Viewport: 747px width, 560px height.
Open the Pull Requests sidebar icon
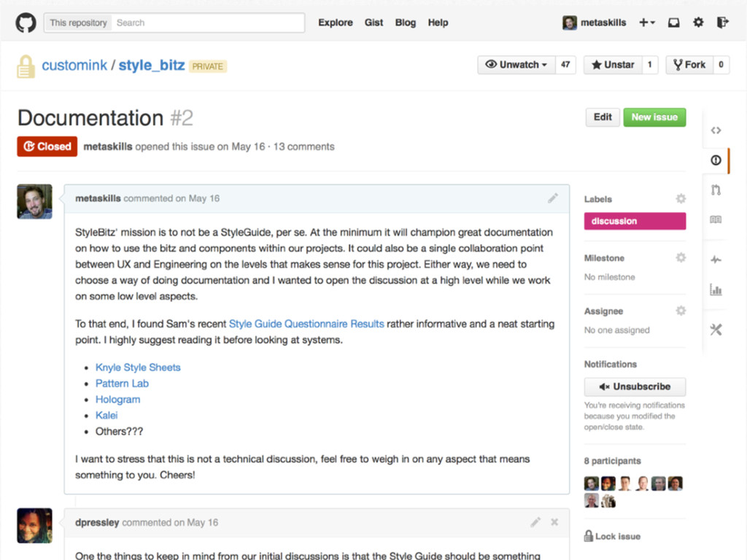[x=716, y=190]
